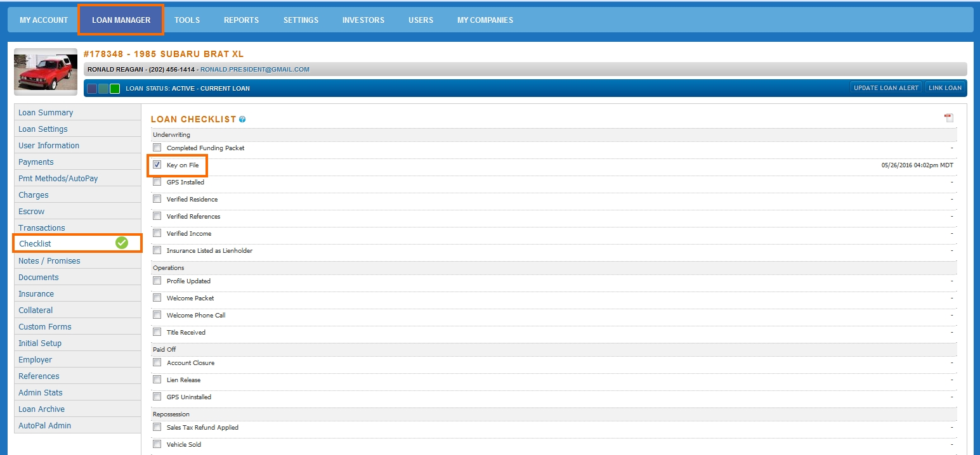Check the Verified Income box

[157, 233]
